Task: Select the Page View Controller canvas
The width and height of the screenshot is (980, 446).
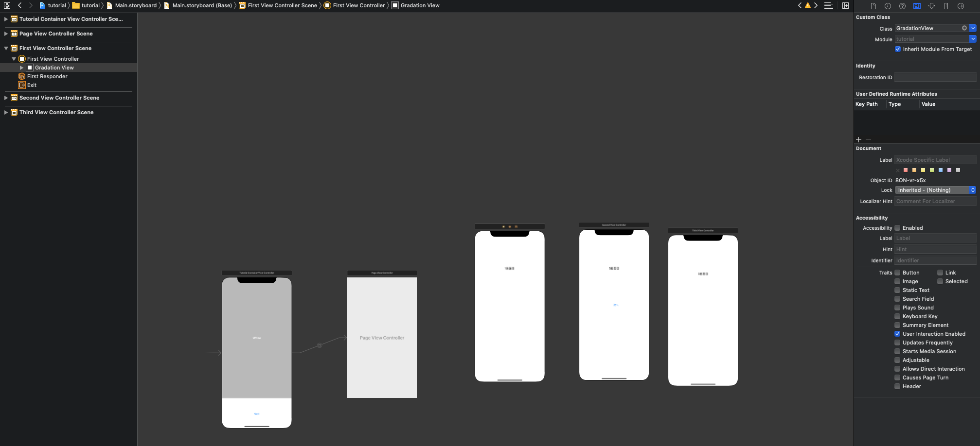Action: coord(382,338)
